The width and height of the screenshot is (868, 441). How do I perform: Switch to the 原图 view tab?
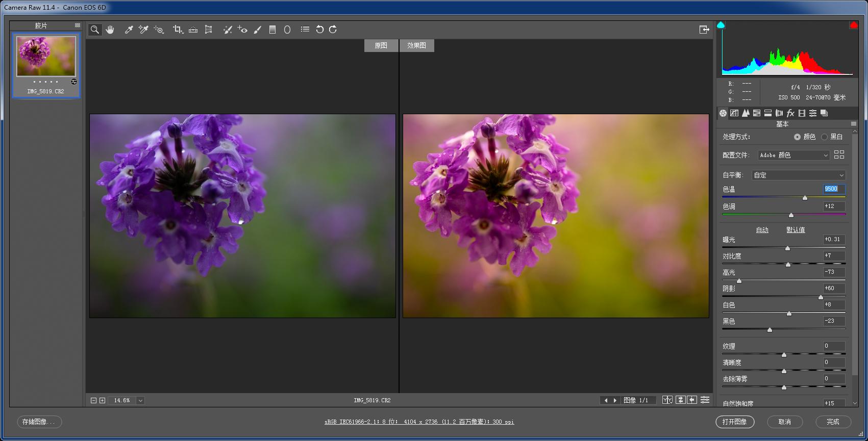381,45
